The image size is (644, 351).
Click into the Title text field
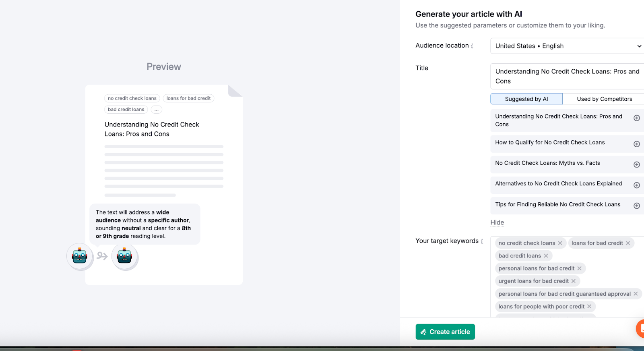coord(567,76)
